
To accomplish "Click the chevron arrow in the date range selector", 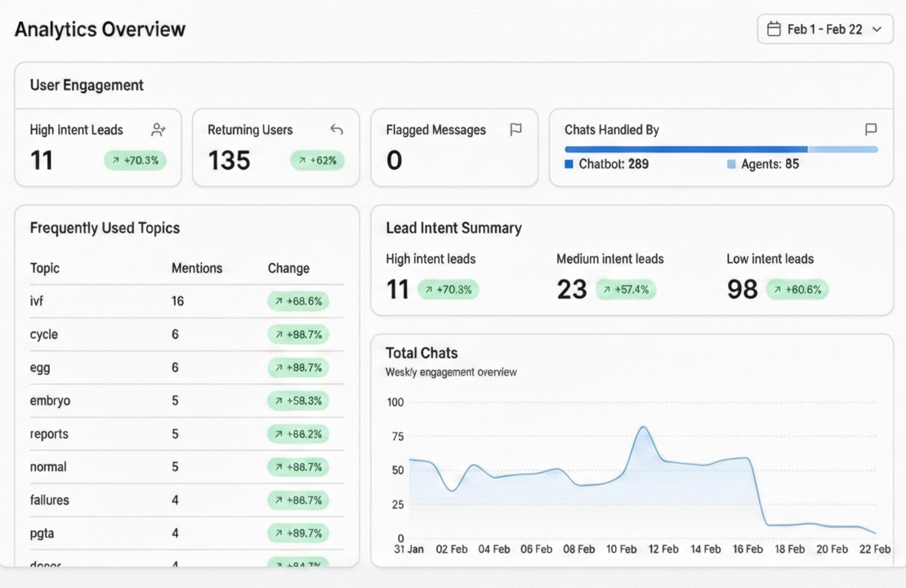I will (877, 29).
